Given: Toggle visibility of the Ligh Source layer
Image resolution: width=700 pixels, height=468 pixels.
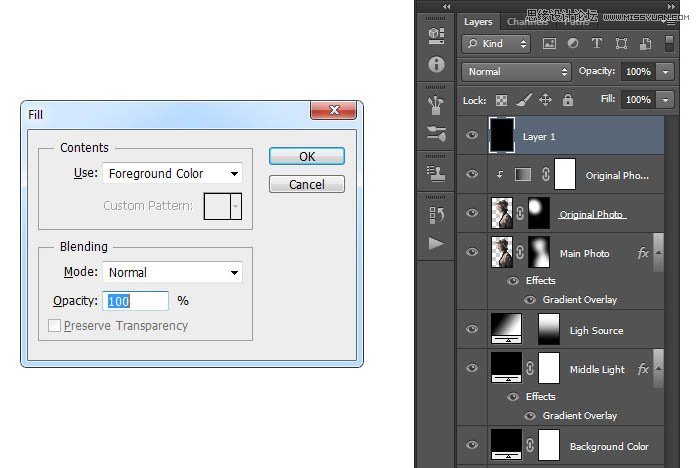Looking at the screenshot, I should (473, 330).
